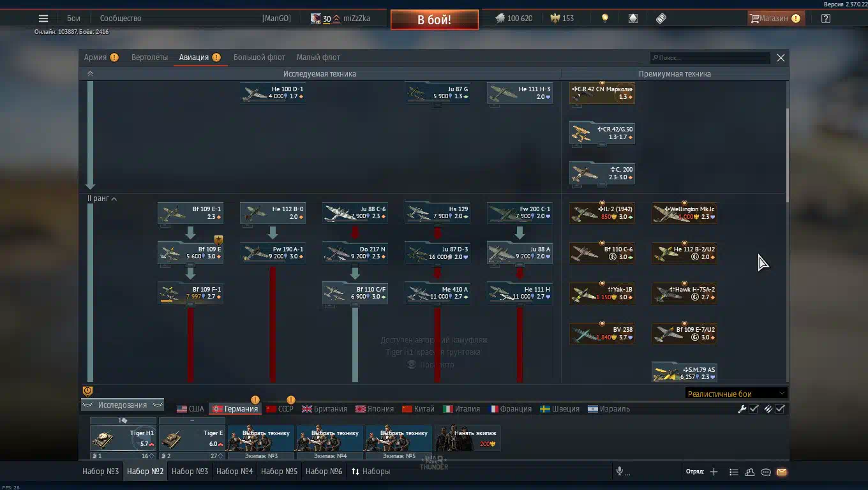Click the lightbulb hints icon
The width and height of the screenshot is (868, 490).
click(x=605, y=19)
